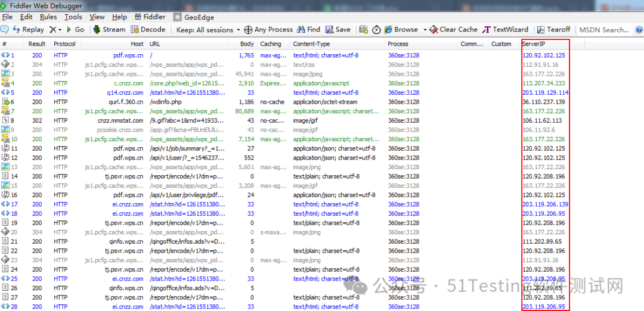
Task: Click body size 80,689
Action: point(245,111)
